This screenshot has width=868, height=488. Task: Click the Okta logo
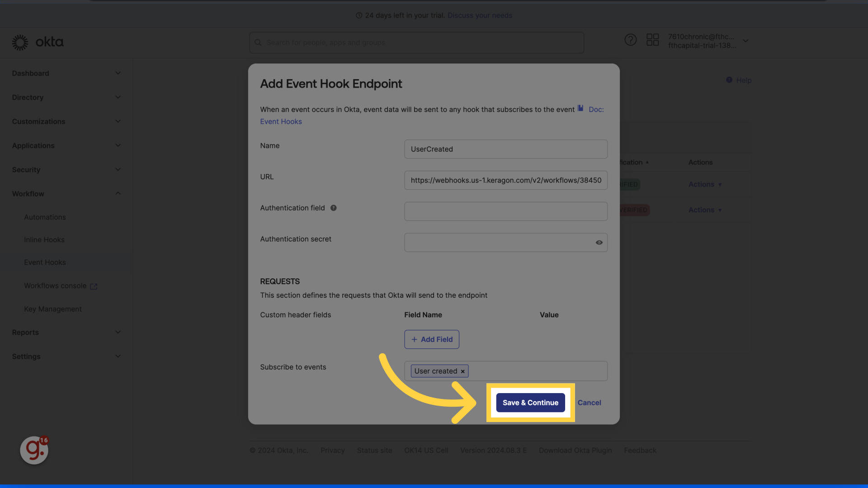pos(38,42)
